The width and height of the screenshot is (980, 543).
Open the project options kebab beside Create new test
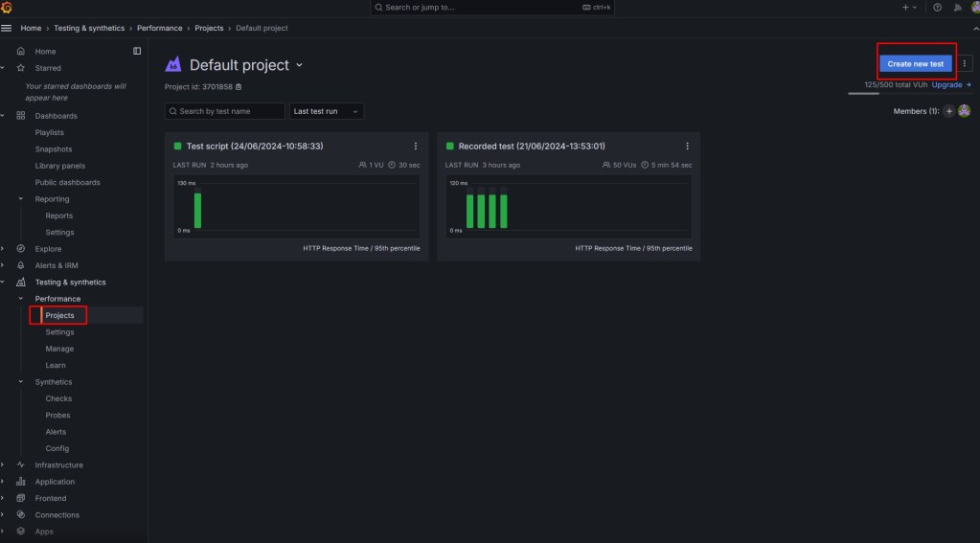[965, 63]
